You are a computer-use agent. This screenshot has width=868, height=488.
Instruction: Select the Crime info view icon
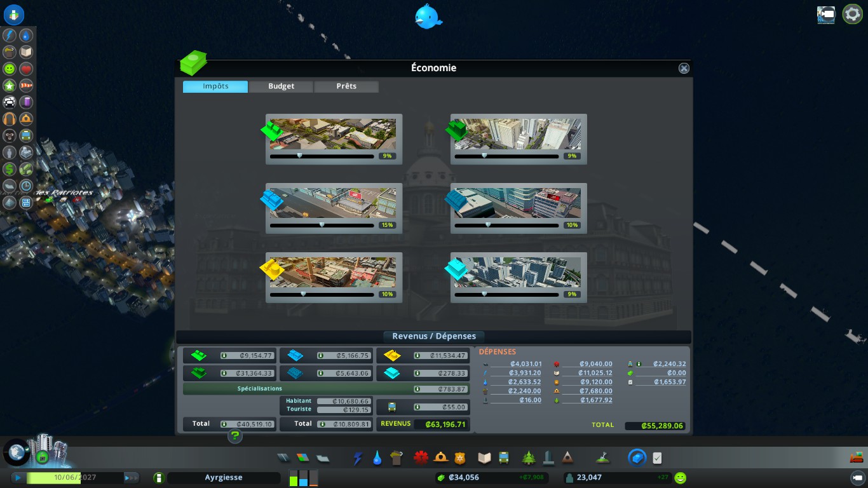click(10, 135)
